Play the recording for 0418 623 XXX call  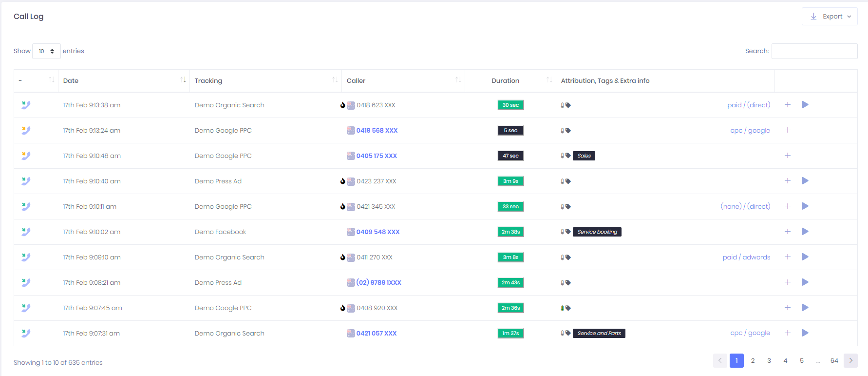click(x=805, y=105)
